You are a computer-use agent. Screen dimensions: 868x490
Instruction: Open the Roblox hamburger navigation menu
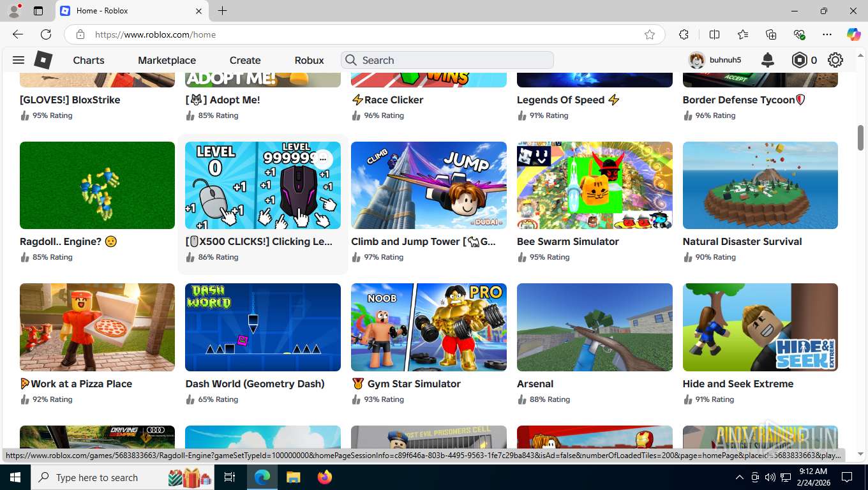(19, 60)
